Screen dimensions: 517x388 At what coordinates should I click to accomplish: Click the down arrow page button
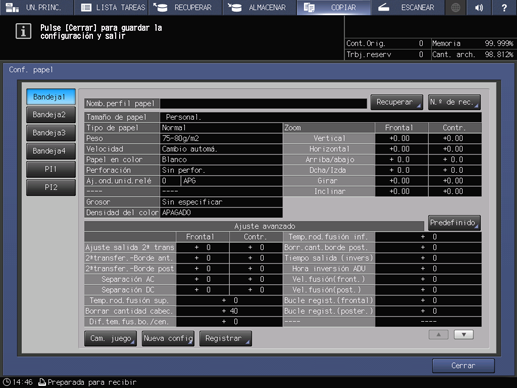pos(464,335)
